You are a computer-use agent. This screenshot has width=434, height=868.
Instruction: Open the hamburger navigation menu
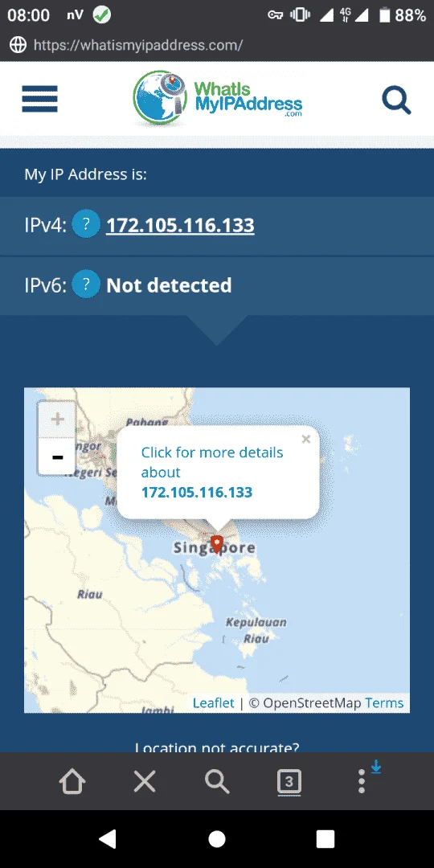coord(39,99)
